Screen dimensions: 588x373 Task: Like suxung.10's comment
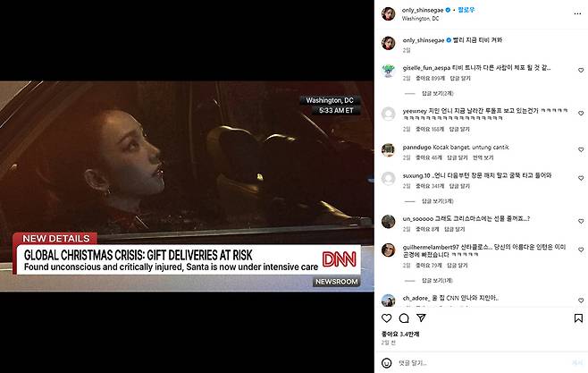[581, 178]
